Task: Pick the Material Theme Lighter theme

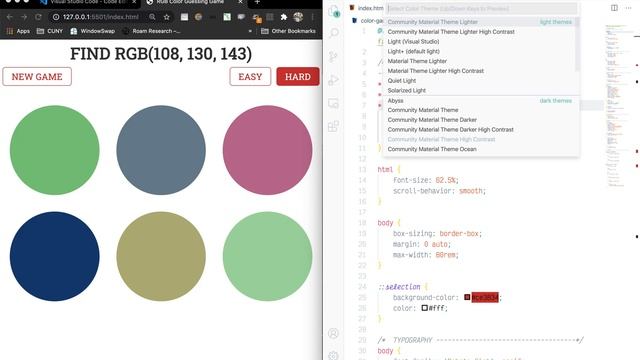Action: pos(480,61)
